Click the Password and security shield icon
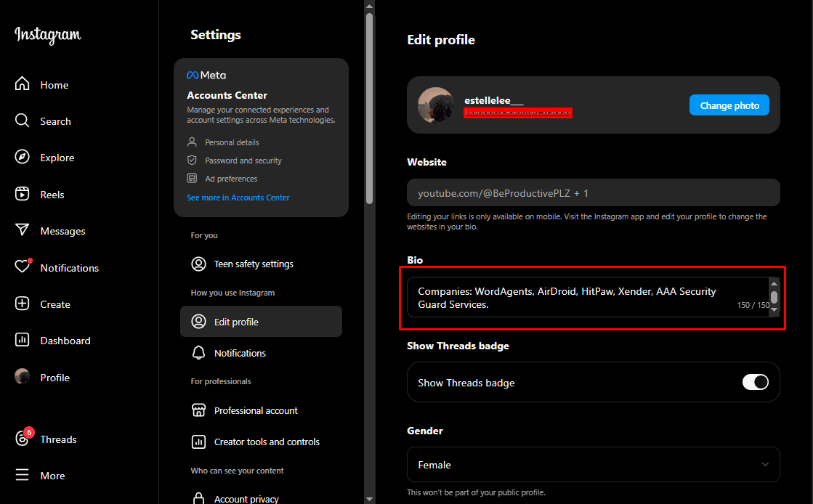The width and height of the screenshot is (813, 504). click(x=192, y=160)
